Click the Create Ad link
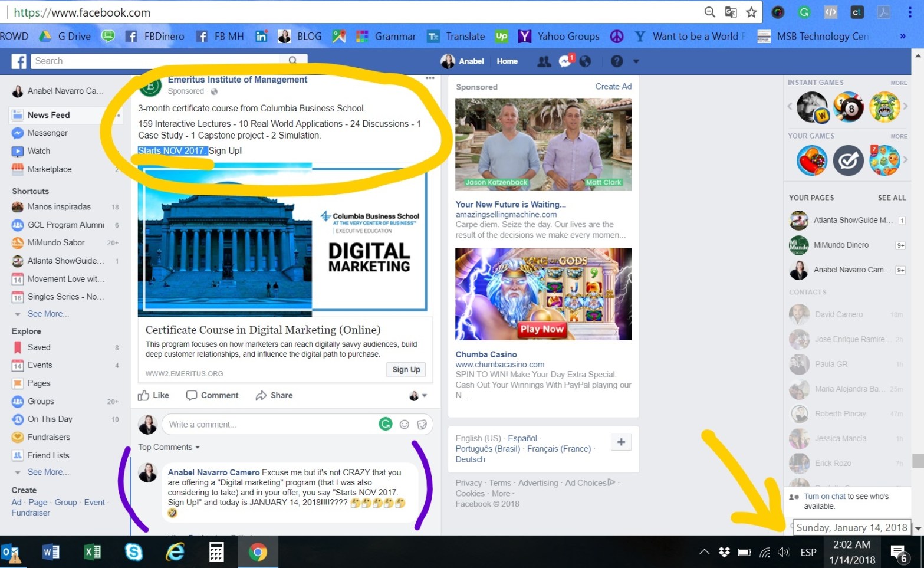This screenshot has height=568, width=924. point(613,87)
